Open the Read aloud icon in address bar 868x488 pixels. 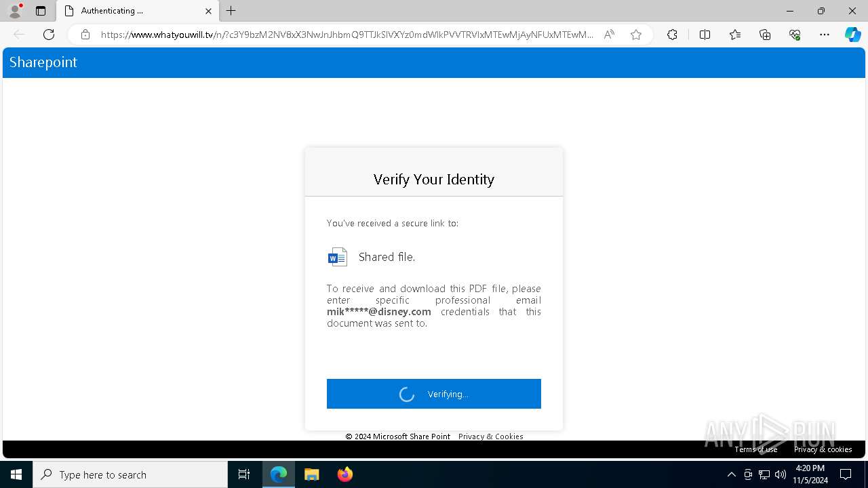(x=609, y=35)
